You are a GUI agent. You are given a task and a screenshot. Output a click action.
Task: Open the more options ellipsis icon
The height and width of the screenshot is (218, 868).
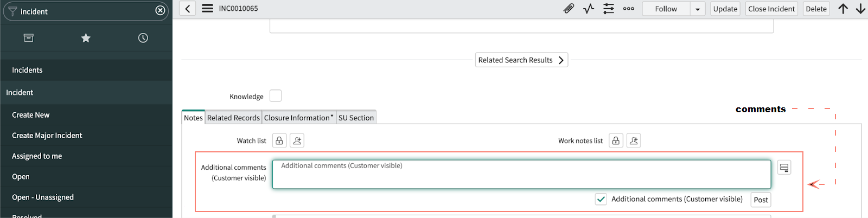pyautogui.click(x=628, y=9)
